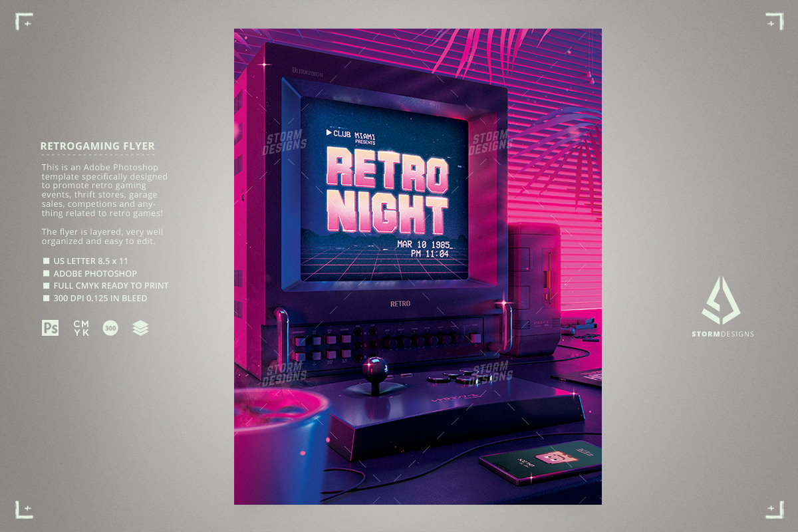Click the top-left corner crop mark
The height and width of the screenshot is (532, 798).
tap(24, 22)
